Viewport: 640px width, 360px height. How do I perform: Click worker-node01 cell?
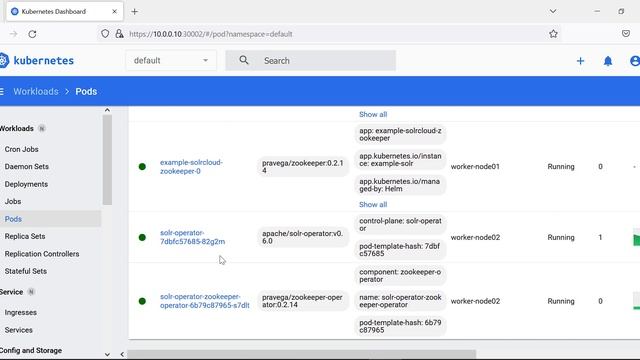(475, 167)
